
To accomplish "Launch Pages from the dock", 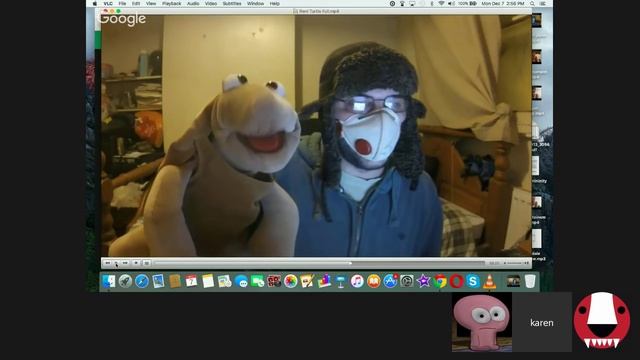I will coord(307,281).
